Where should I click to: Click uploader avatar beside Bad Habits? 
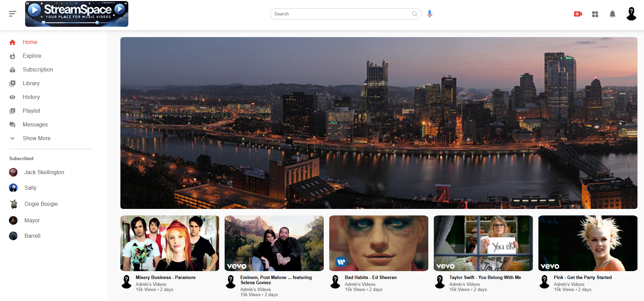coord(335,282)
